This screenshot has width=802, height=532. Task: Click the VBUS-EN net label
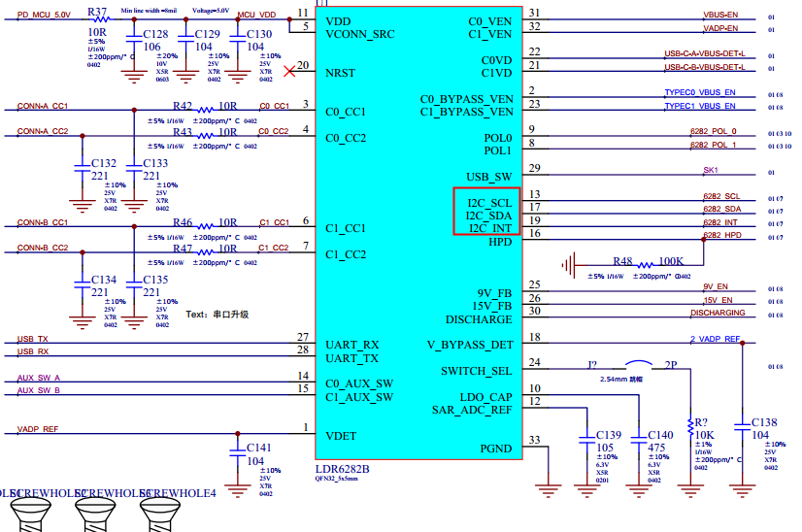[719, 16]
